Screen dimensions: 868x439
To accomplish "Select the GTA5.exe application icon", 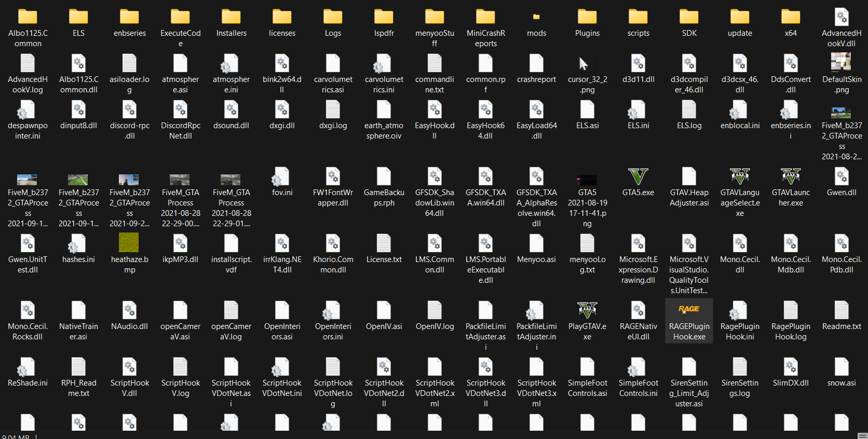I will point(639,176).
